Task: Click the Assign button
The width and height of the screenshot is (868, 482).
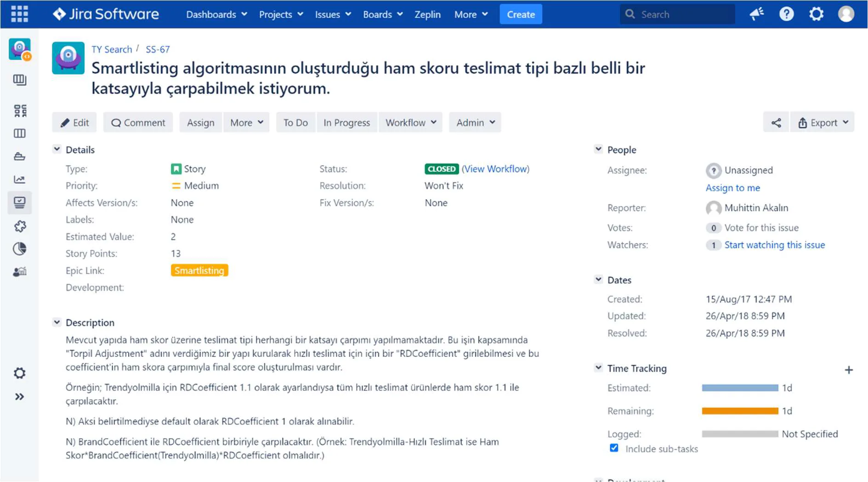Action: [200, 122]
